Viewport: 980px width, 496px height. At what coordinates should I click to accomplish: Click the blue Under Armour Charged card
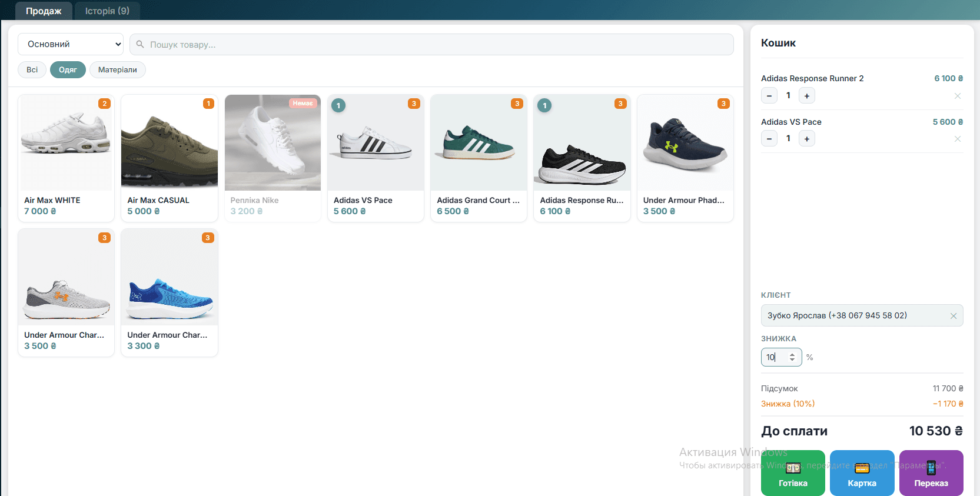(170, 292)
